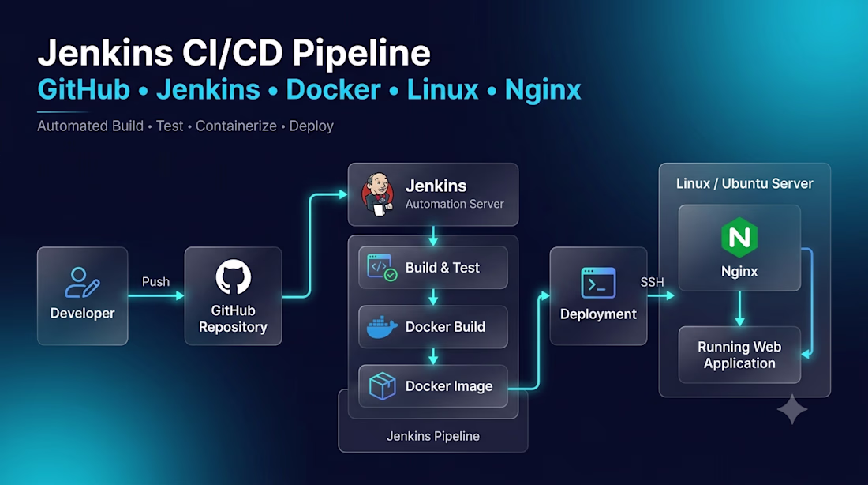Select the "Push" arrow label
Viewport: 868px width, 485px height.
[x=155, y=281]
